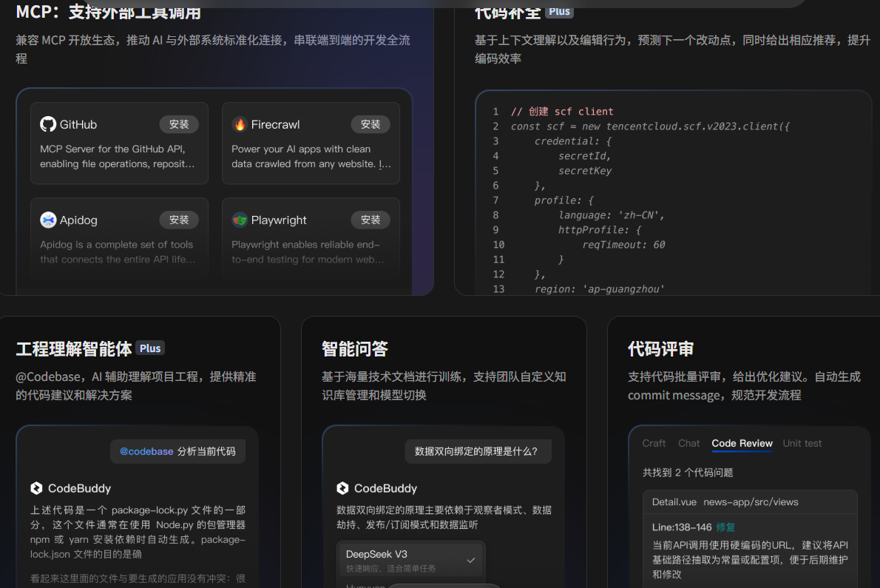Click the Plus badge beside 代码补全
The width and height of the screenshot is (880, 588).
coord(559,12)
